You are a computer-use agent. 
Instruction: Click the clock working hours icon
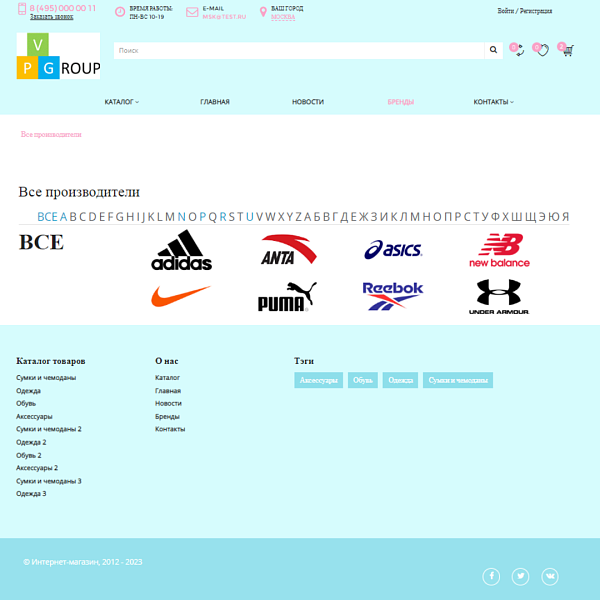120,12
